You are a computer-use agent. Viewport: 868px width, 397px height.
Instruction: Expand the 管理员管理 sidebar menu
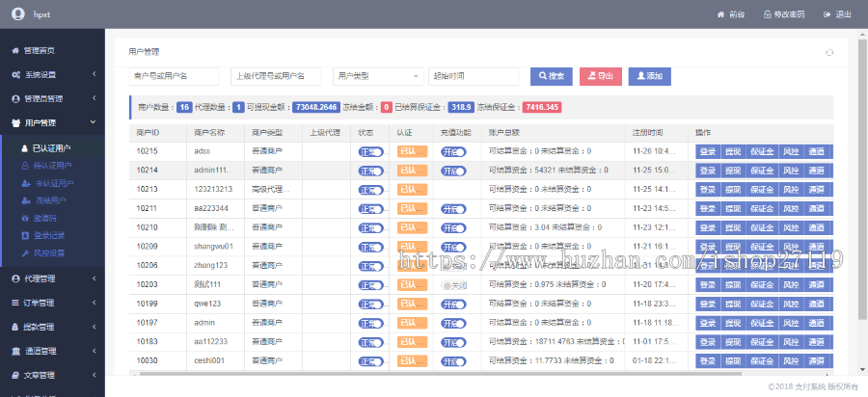pyautogui.click(x=53, y=98)
